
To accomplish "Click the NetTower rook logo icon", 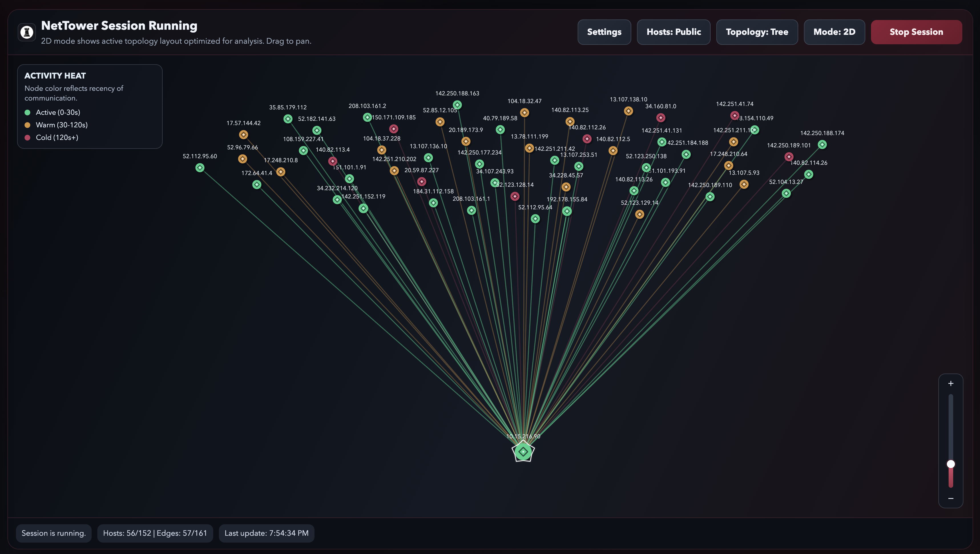I will click(x=27, y=32).
